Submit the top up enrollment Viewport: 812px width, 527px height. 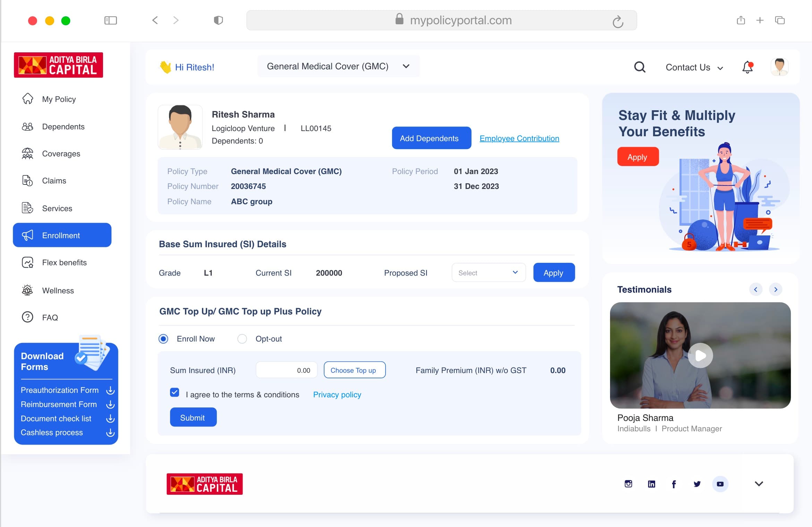193,417
